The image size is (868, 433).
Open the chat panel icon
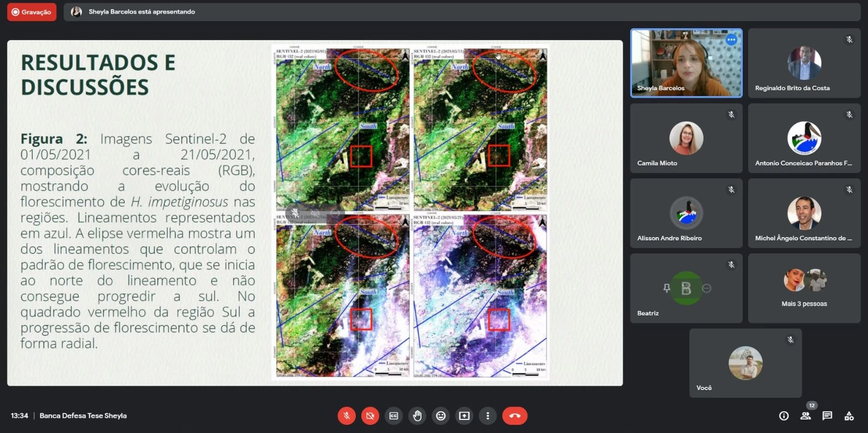tap(827, 416)
